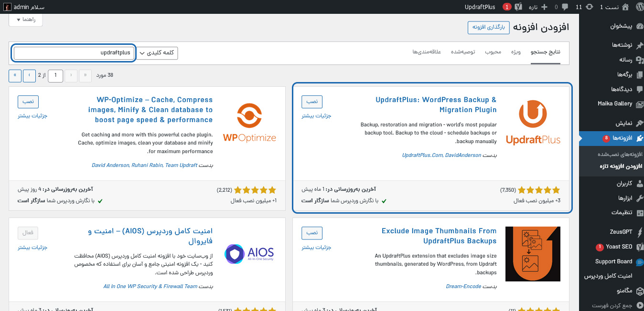Click the Dream-Encode author link

(x=463, y=286)
